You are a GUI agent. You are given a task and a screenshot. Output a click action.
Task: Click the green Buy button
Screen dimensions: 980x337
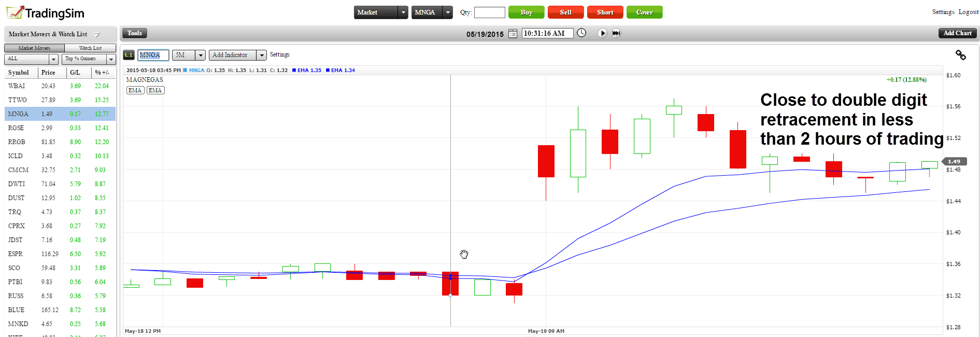pos(526,12)
